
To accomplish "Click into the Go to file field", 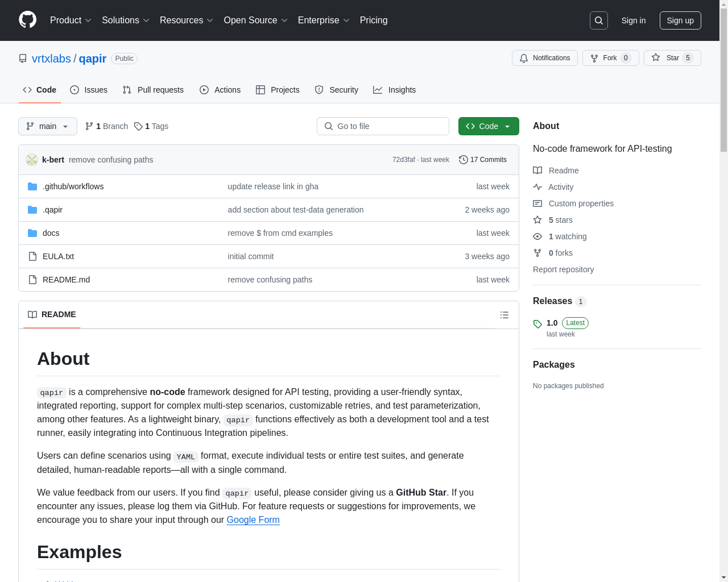I will pyautogui.click(x=383, y=126).
